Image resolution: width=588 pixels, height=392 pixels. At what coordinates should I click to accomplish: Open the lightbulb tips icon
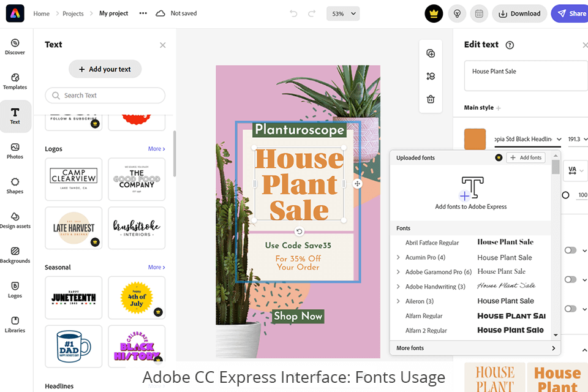(457, 13)
